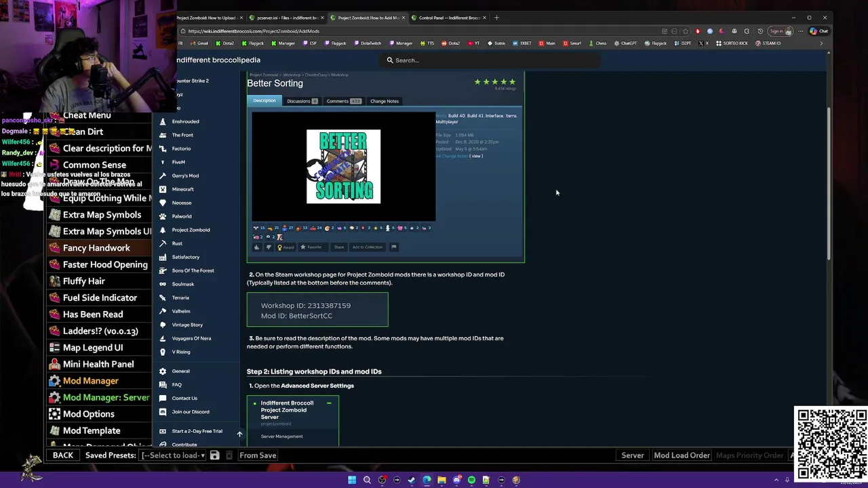The image size is (868, 488).
Task: Open taskbar search
Action: coord(367,480)
